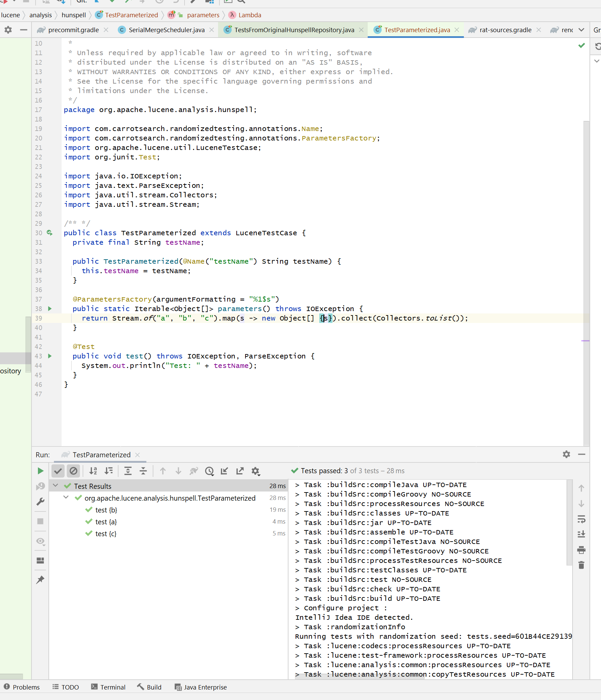Print console output icon
This screenshot has width=601, height=700.
coord(581,550)
